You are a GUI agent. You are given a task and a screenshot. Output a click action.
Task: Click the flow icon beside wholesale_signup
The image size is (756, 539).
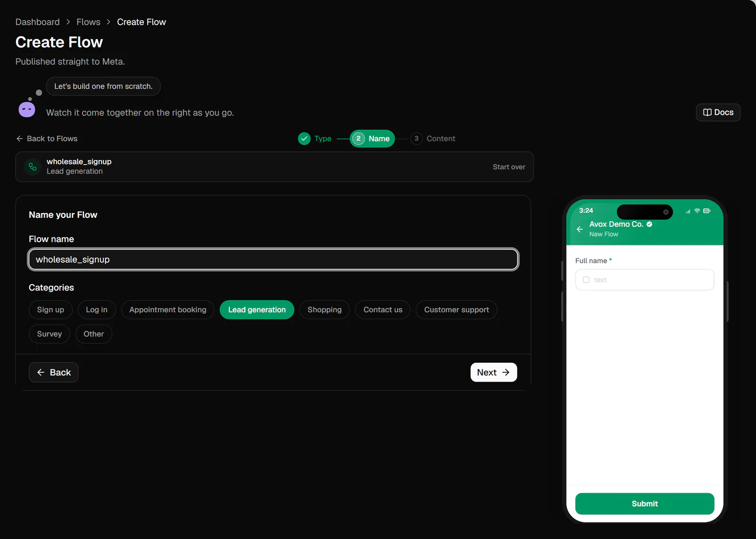click(x=33, y=167)
